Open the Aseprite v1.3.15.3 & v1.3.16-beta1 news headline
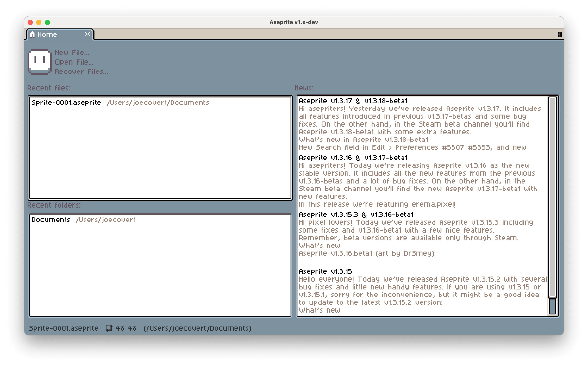 point(356,215)
